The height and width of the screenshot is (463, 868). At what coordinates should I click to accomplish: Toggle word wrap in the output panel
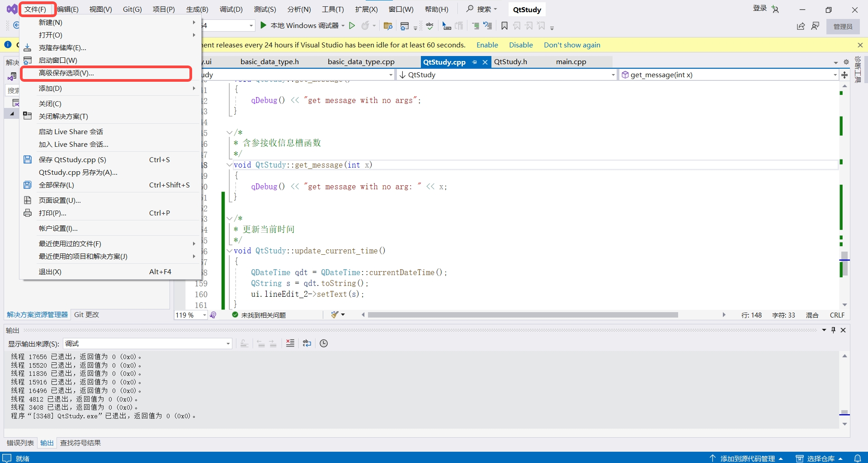[307, 343]
